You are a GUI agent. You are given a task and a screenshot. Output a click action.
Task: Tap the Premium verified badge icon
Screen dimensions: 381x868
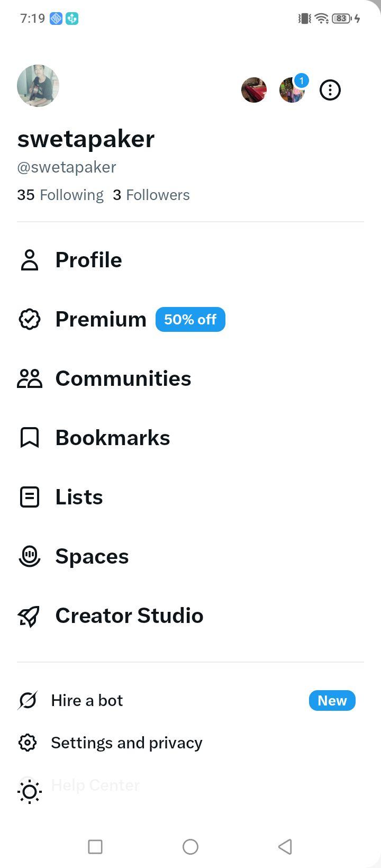[30, 319]
